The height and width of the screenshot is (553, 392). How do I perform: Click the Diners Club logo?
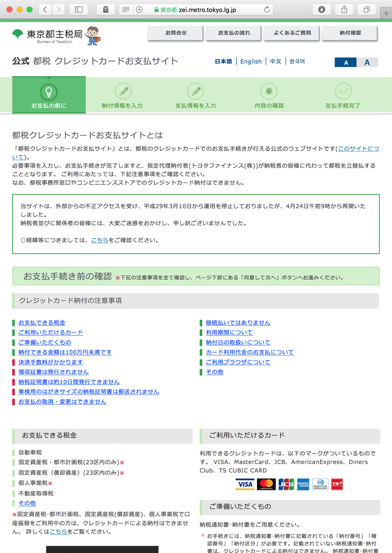point(320,484)
